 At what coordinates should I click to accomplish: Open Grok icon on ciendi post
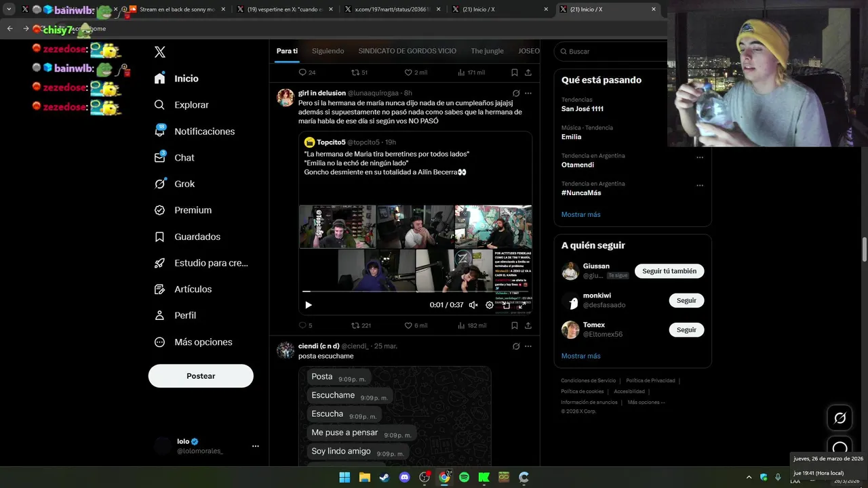tap(516, 346)
